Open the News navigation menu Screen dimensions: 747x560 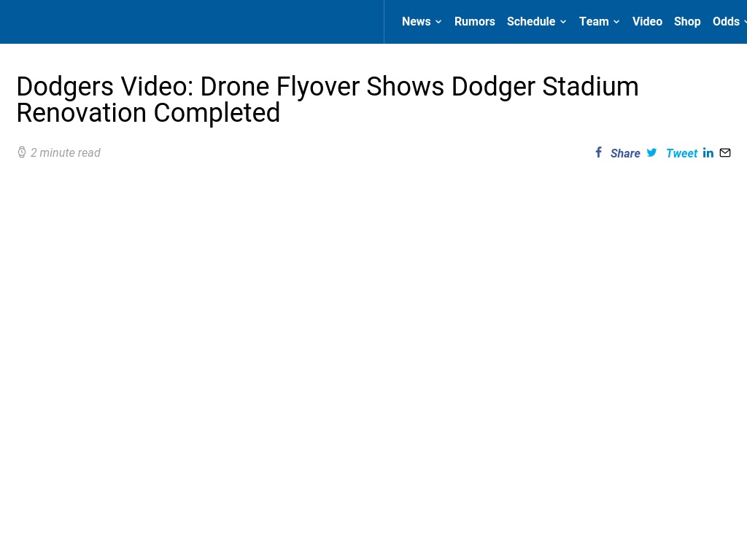(x=417, y=21)
